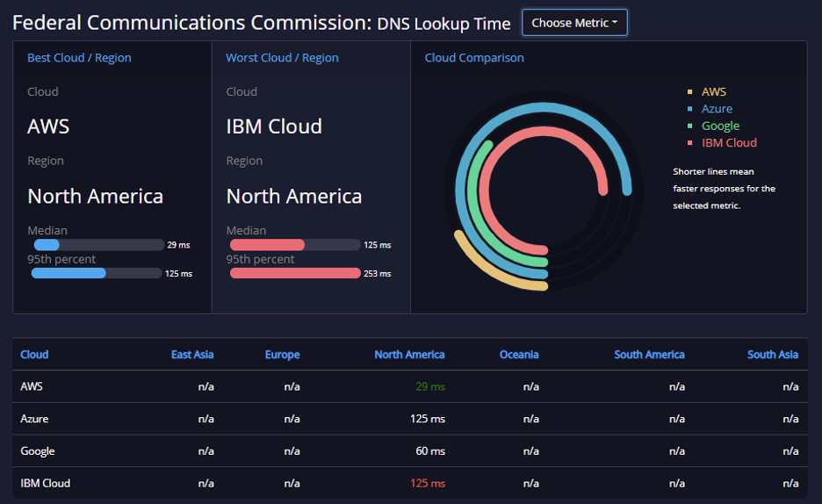
Task: Click the Federal Communications Commission title
Action: pos(191,23)
